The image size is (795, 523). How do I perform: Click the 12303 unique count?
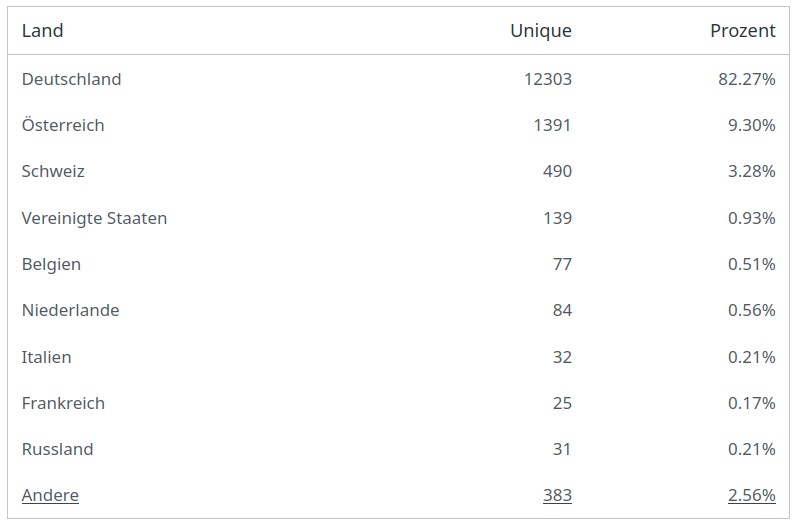tap(548, 79)
